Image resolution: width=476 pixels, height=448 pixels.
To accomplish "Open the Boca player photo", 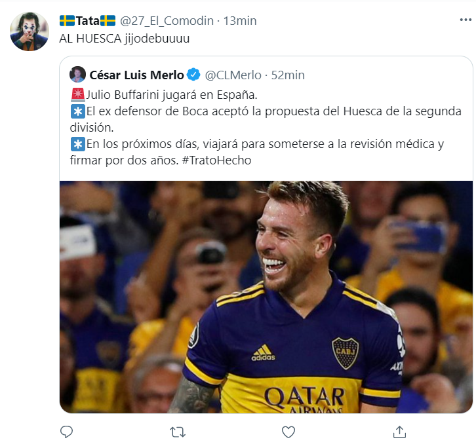I will point(266,297).
